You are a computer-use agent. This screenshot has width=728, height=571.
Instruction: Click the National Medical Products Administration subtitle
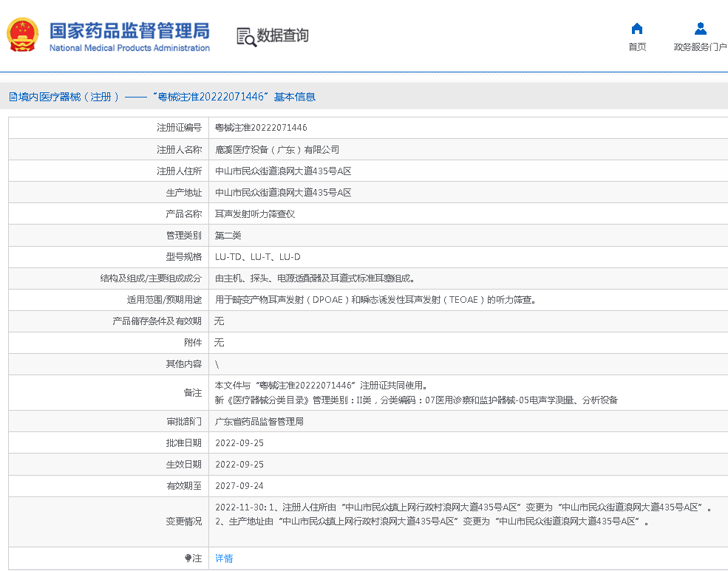point(129,48)
